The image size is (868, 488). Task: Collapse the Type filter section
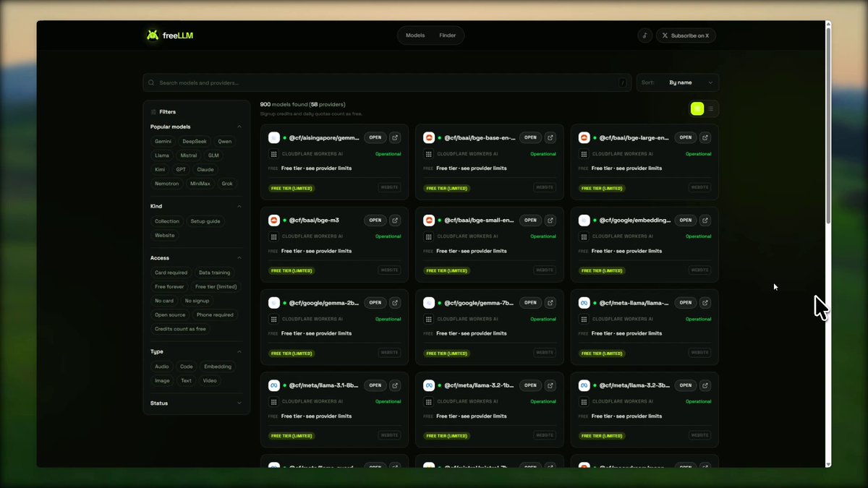(239, 352)
